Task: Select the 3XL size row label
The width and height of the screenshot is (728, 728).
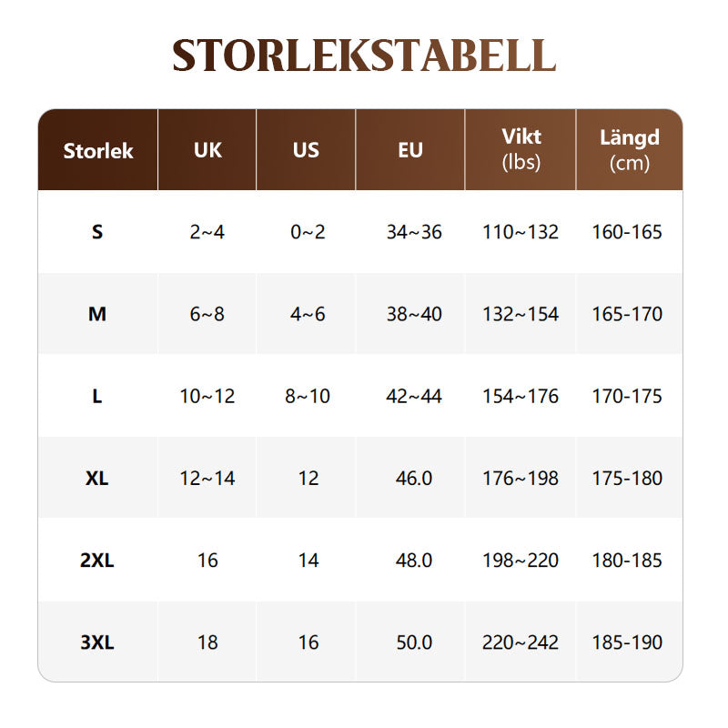Action: tap(97, 642)
